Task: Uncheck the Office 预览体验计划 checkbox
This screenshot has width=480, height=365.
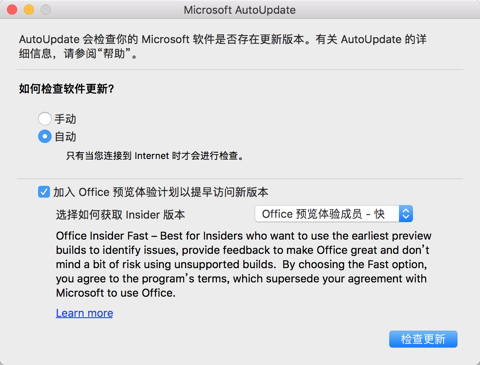Action: tap(44, 192)
